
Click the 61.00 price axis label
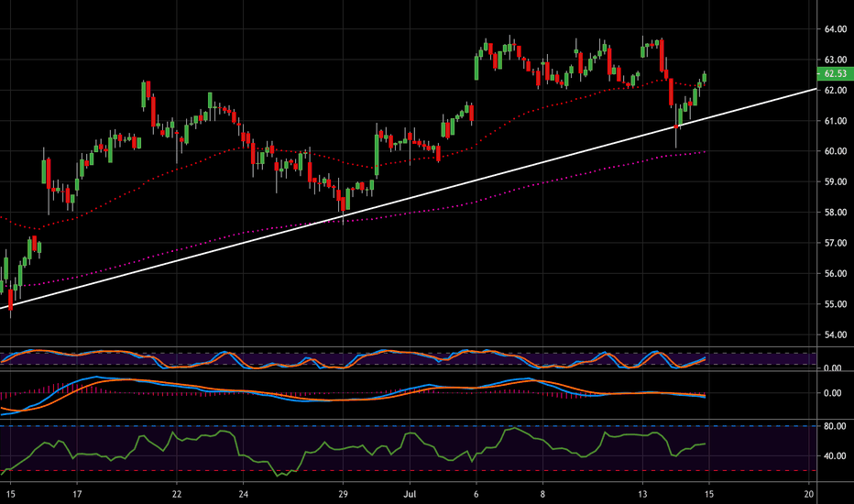click(x=836, y=120)
